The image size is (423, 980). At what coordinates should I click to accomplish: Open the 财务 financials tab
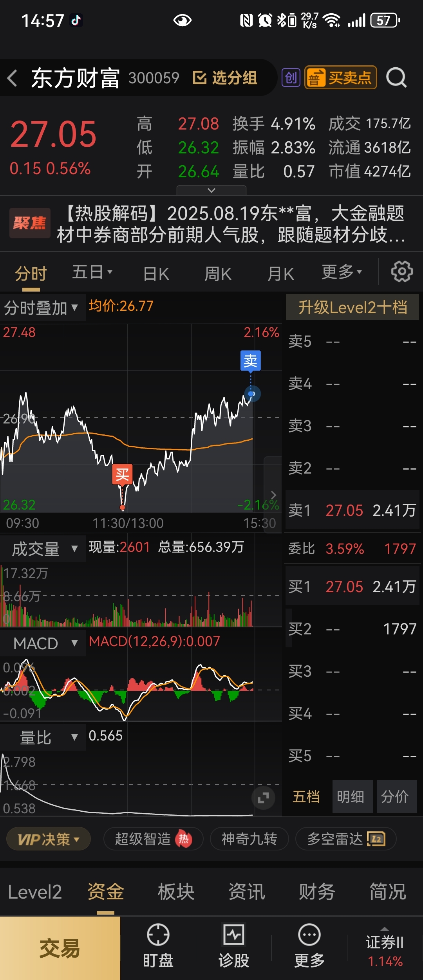(x=317, y=892)
